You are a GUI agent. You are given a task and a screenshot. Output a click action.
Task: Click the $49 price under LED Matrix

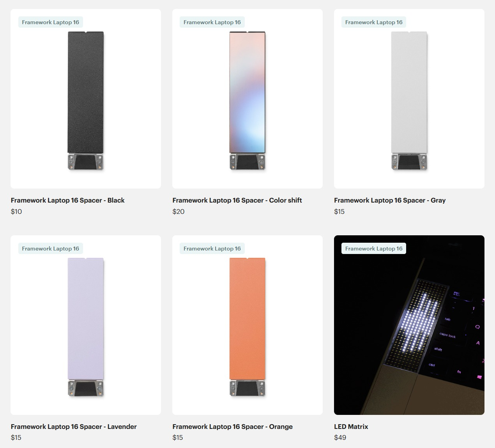click(x=340, y=437)
